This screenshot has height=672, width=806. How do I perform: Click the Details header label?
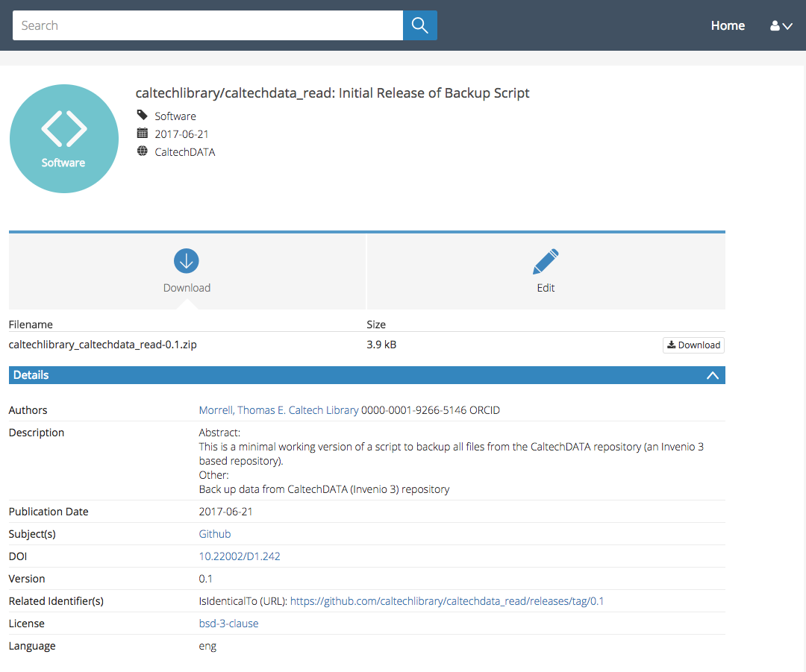click(31, 375)
